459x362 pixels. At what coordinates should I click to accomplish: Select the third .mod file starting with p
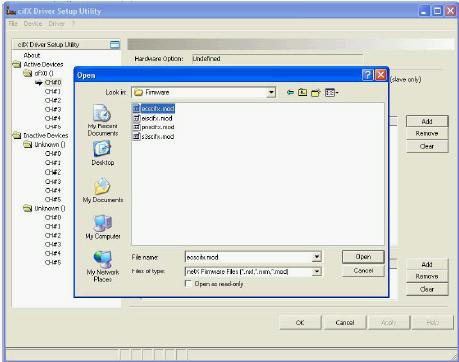point(154,127)
